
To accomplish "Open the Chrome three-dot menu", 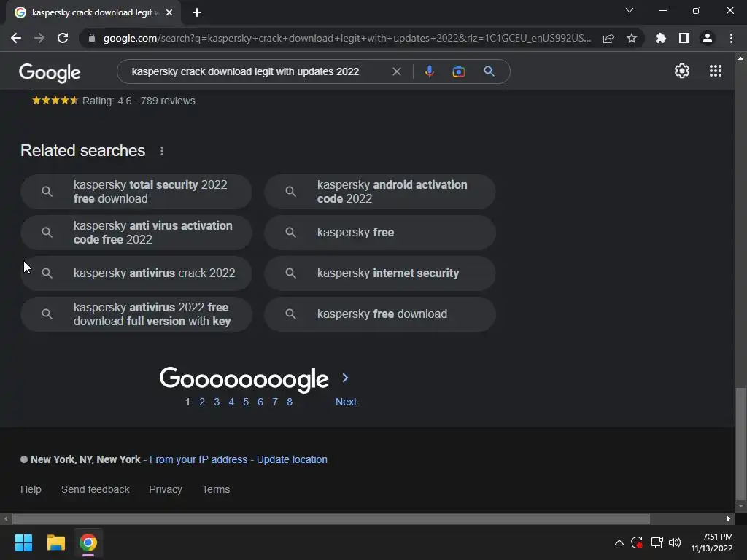I will coord(731,38).
